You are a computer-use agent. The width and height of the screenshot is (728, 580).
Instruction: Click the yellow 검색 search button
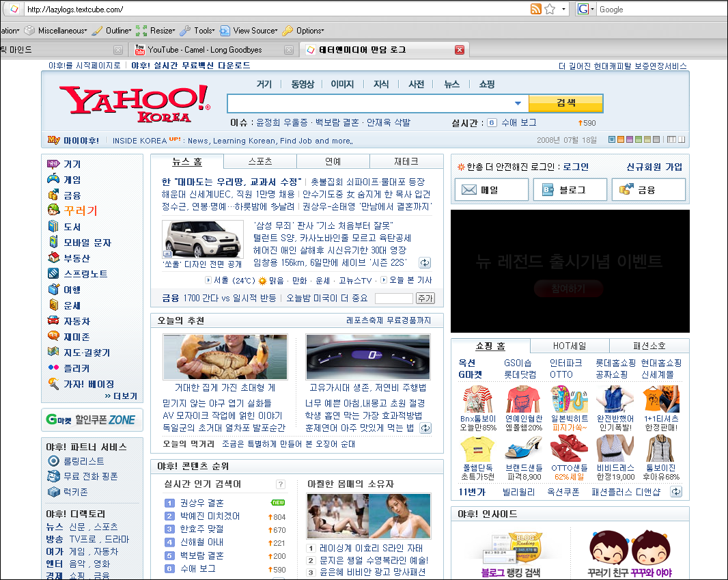point(566,103)
